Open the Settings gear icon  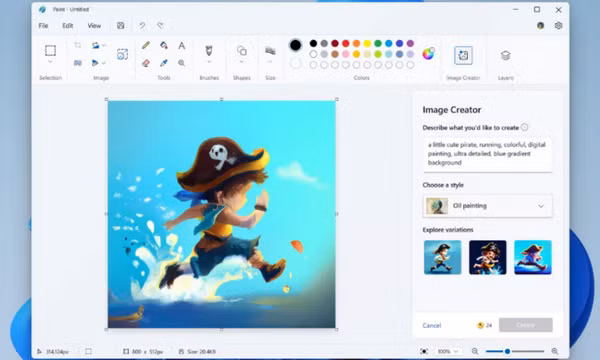click(x=558, y=26)
